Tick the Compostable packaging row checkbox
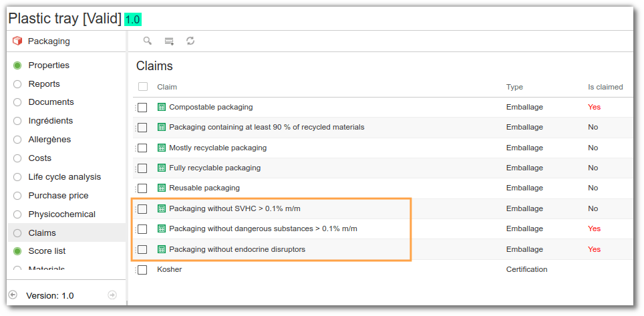Screen dimensions: 644x316 tap(142, 108)
